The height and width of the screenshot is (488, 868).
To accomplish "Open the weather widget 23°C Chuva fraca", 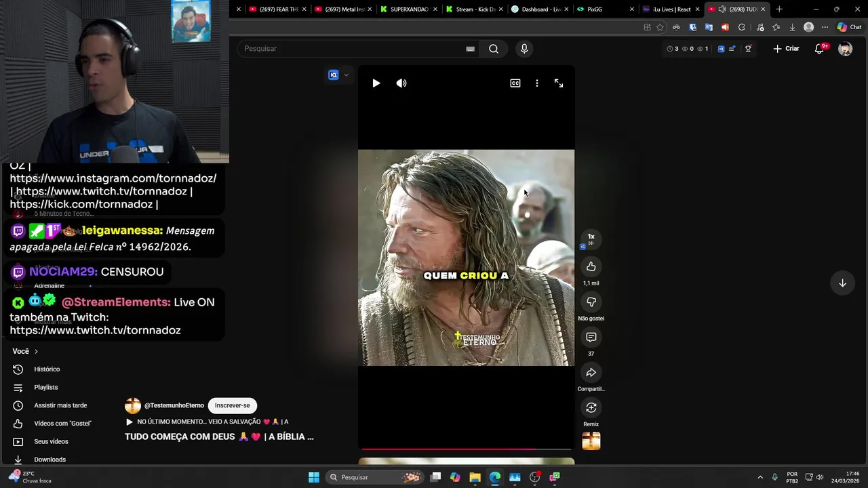I will tap(31, 477).
